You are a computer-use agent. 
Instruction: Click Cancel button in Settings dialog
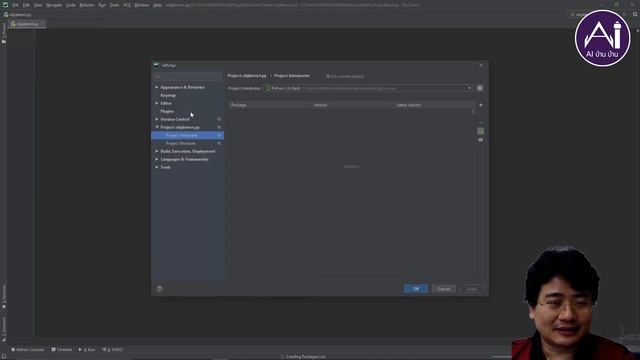click(444, 289)
